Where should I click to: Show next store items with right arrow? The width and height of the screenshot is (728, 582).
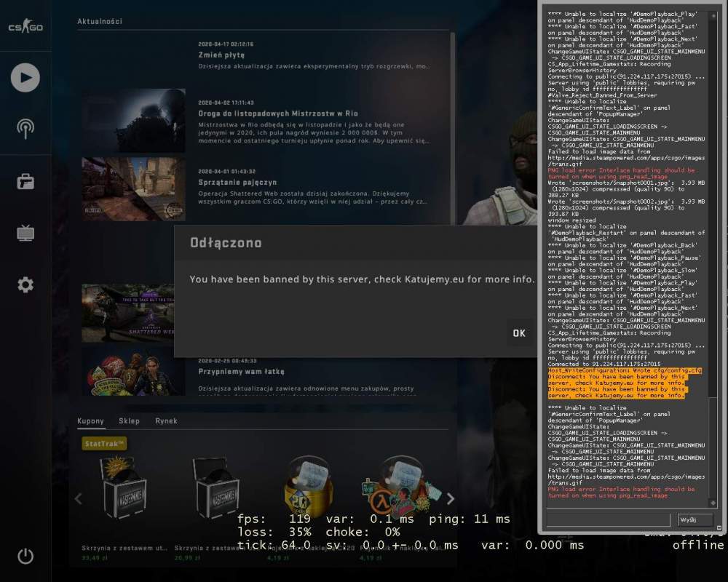[451, 499]
